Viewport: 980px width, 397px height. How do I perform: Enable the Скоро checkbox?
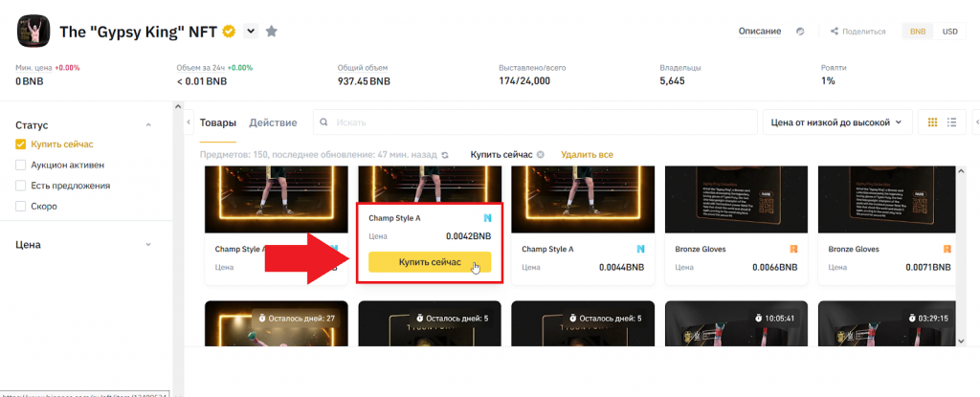point(21,206)
